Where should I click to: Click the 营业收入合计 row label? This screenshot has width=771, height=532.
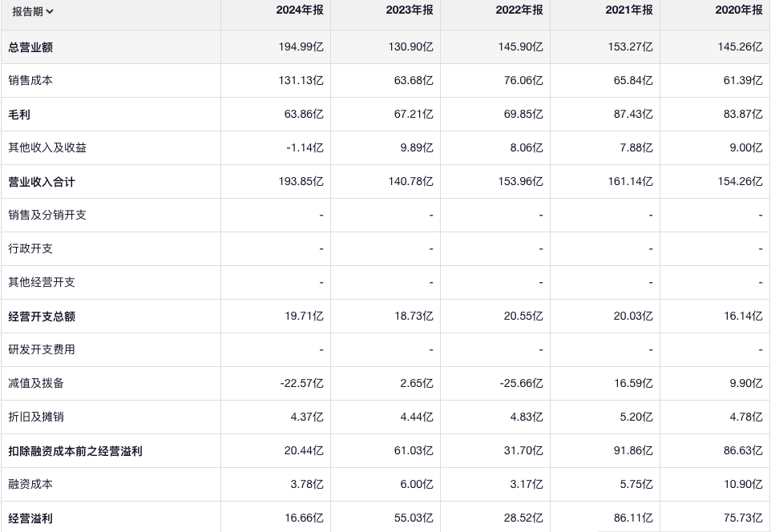coord(42,182)
